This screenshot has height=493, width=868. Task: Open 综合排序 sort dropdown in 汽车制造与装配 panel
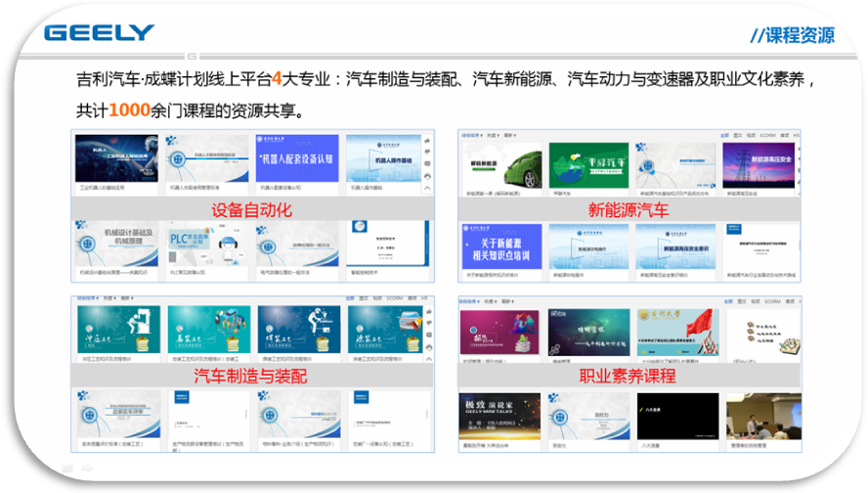(88, 298)
